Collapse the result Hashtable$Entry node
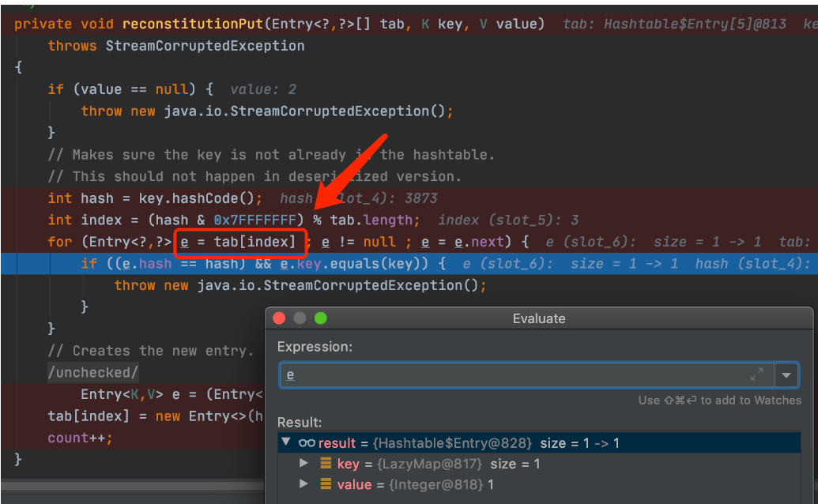The width and height of the screenshot is (818, 504). [x=286, y=443]
